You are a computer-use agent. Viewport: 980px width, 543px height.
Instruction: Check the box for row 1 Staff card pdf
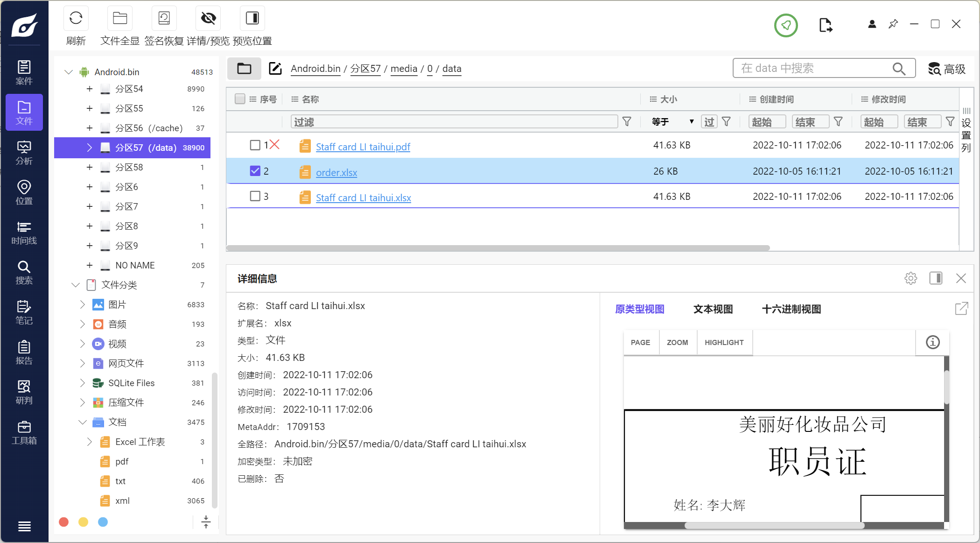click(255, 145)
